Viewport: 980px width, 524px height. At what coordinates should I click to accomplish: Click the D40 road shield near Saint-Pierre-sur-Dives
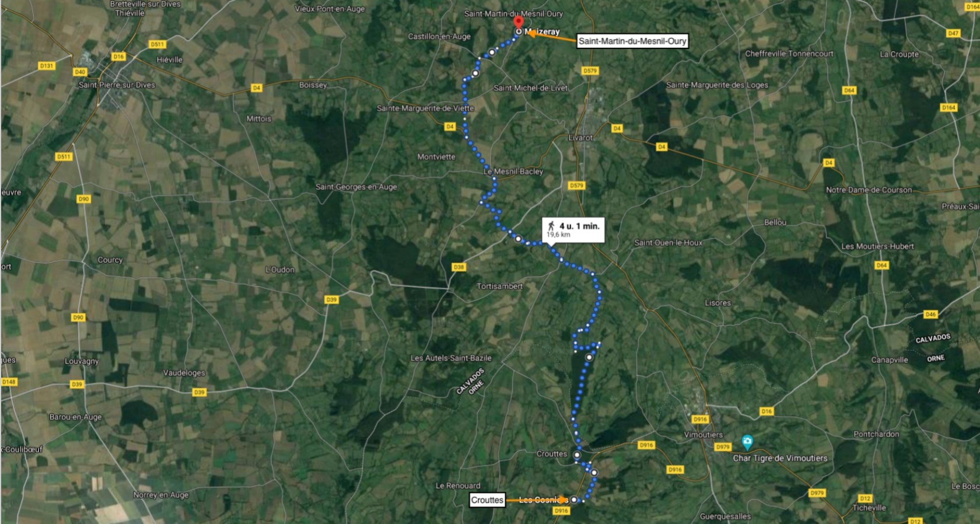tap(80, 72)
